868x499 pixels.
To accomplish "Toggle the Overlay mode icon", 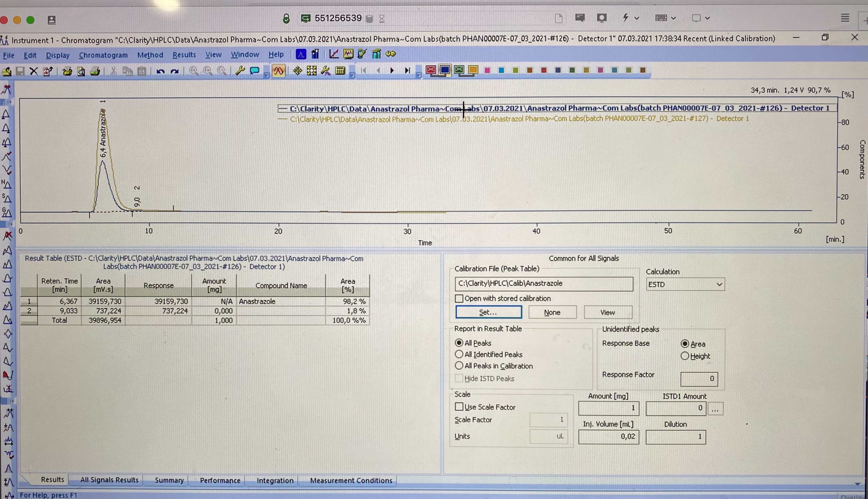I will (x=279, y=71).
